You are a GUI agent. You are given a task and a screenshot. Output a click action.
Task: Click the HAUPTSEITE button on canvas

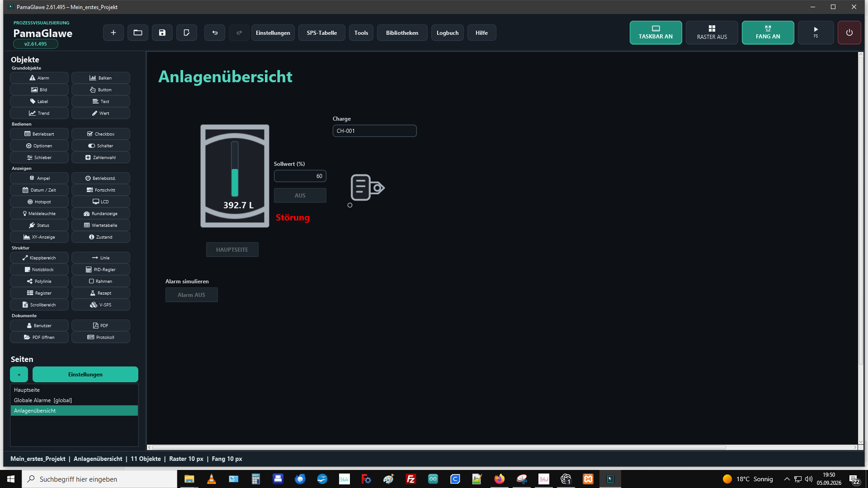coord(232,249)
